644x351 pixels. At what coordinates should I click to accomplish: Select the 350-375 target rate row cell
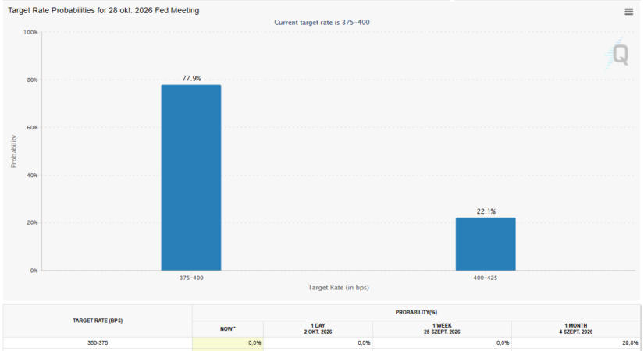pyautogui.click(x=98, y=342)
